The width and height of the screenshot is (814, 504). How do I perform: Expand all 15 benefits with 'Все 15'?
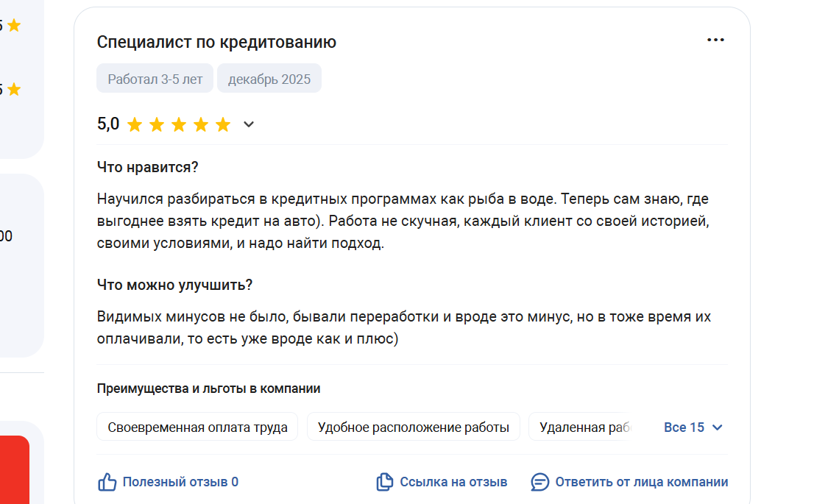coord(684,427)
